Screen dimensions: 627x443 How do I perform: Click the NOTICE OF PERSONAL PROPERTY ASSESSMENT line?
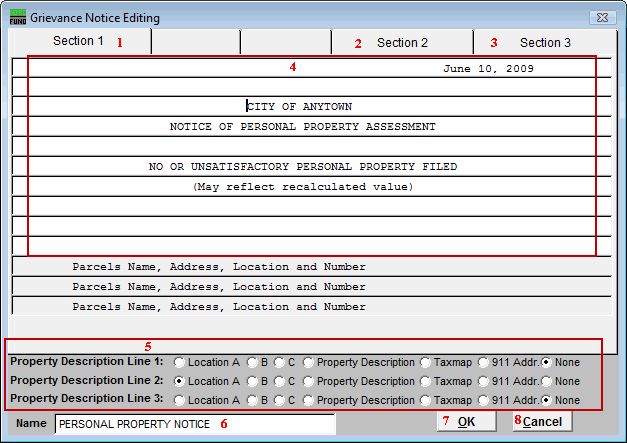(x=302, y=127)
